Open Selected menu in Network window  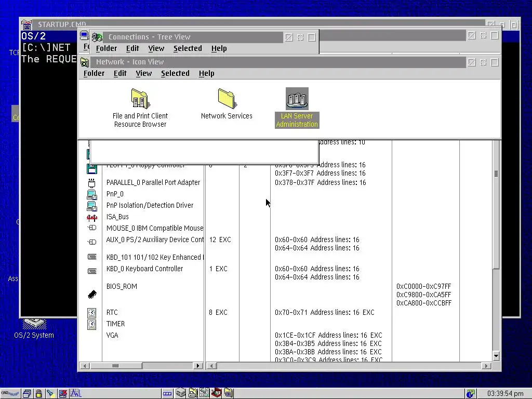tap(175, 73)
